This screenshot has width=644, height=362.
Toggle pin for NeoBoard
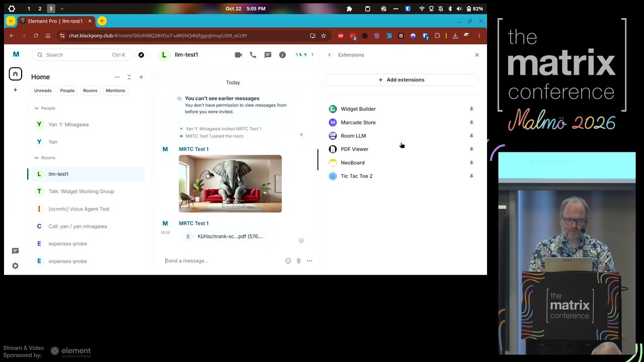[x=471, y=163]
